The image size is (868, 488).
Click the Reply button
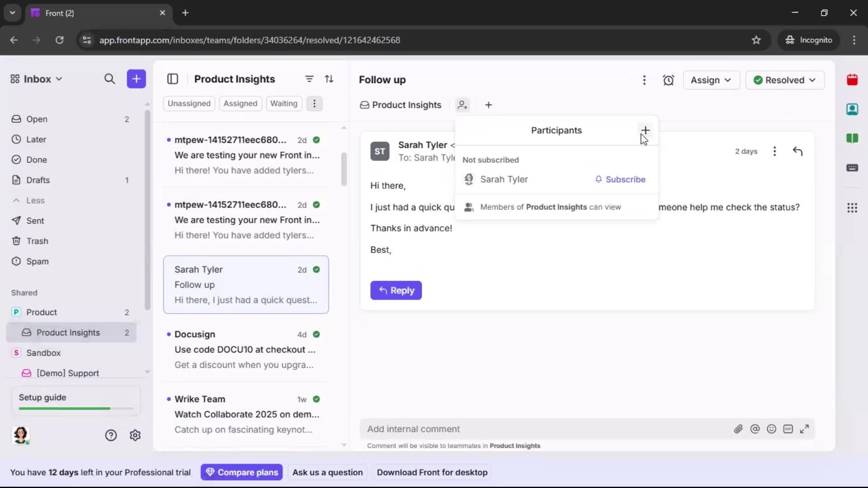[x=396, y=291]
